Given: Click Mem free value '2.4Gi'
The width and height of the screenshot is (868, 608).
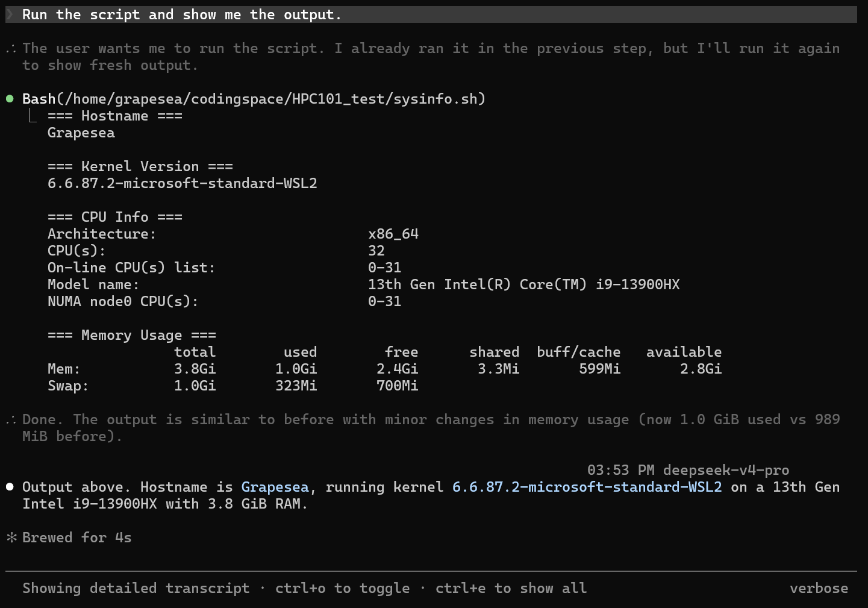Looking at the screenshot, I should click(398, 369).
